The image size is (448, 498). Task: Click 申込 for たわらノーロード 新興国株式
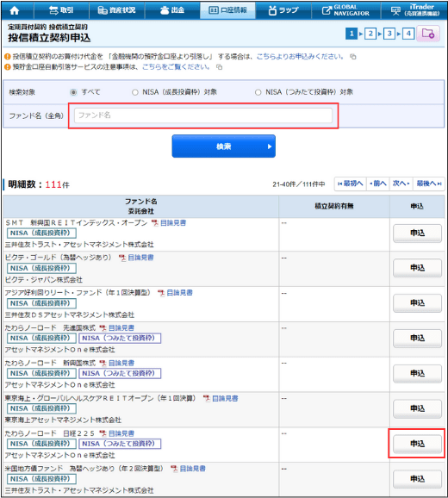click(417, 374)
